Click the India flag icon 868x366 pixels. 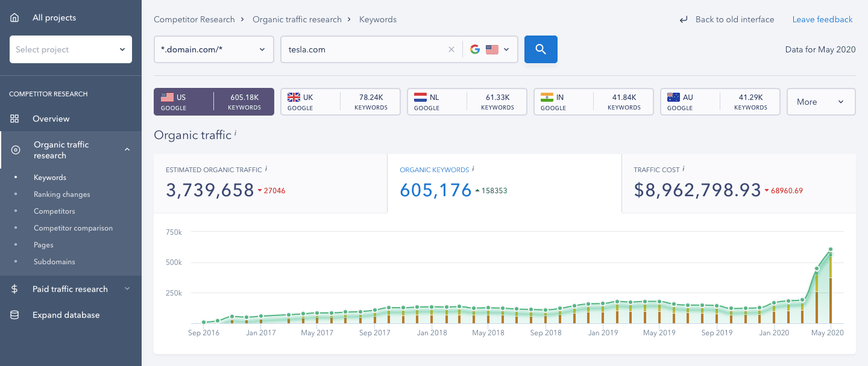pyautogui.click(x=547, y=97)
